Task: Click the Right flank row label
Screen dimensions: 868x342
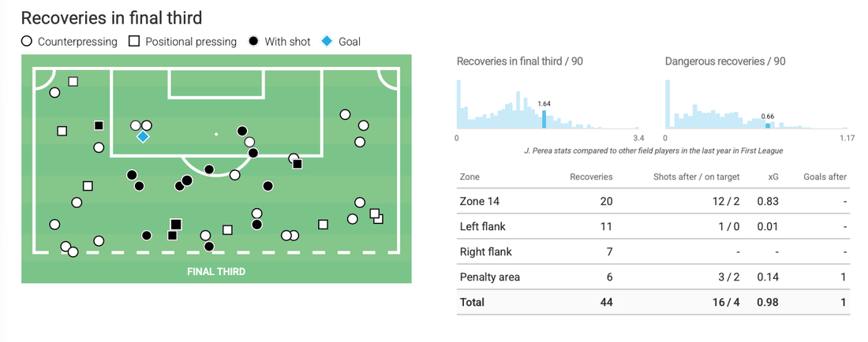Action: 485,251
